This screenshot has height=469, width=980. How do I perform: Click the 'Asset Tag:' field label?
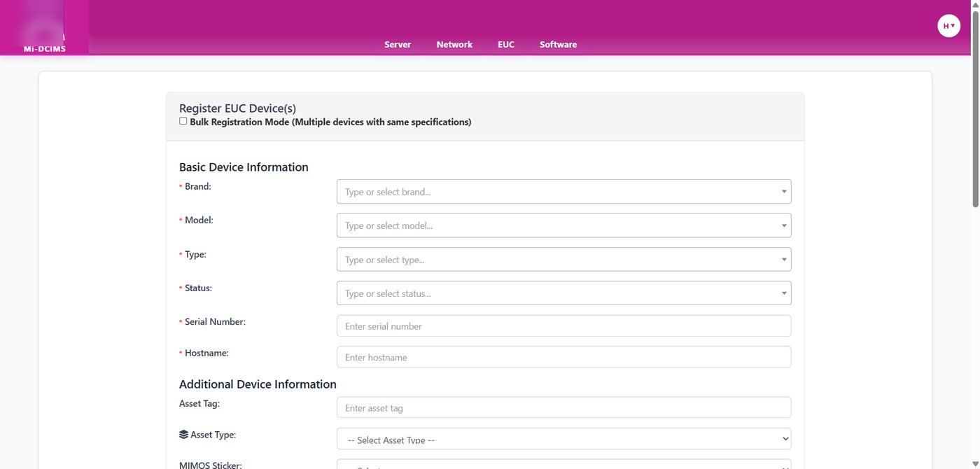click(199, 404)
